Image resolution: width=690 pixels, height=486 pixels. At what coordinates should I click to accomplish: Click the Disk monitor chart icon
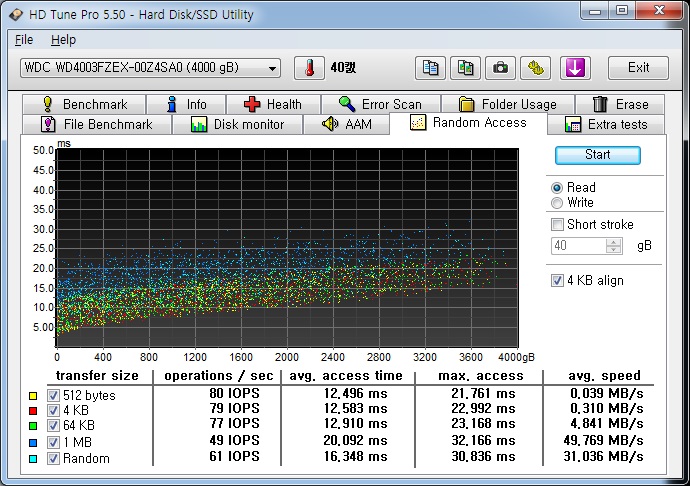tap(199, 124)
